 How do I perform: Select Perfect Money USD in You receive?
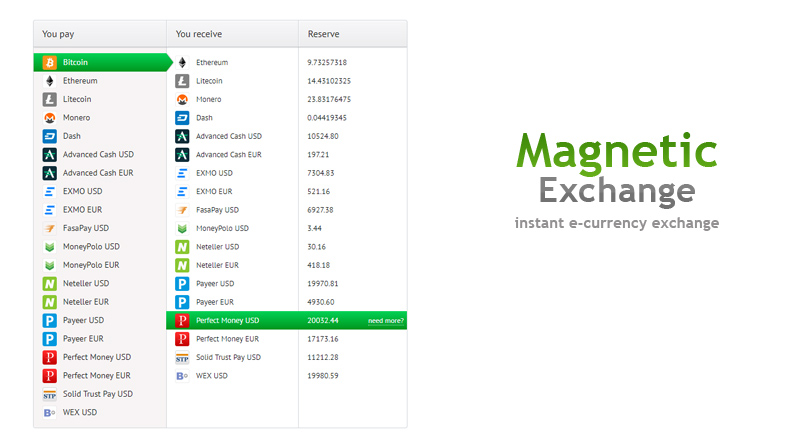tap(228, 320)
